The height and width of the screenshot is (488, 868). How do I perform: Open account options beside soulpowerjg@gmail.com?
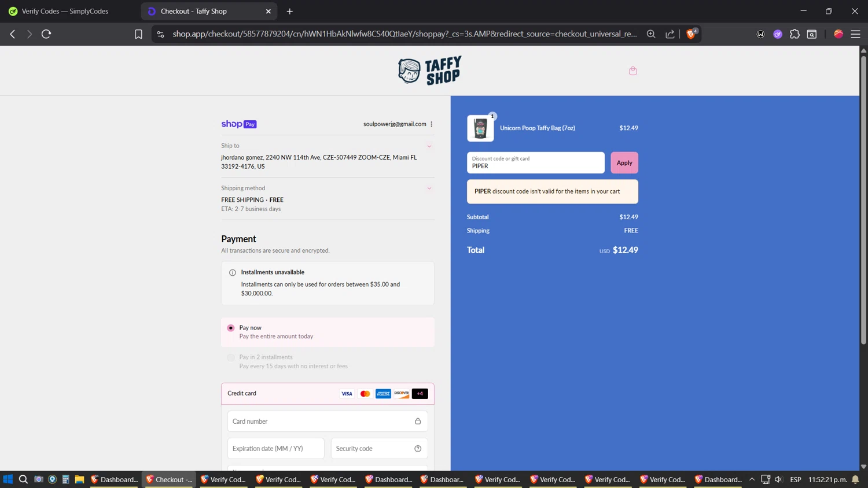coord(432,124)
